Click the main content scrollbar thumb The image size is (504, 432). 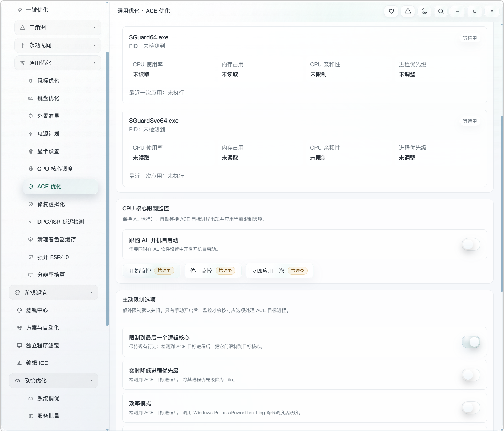(501, 204)
